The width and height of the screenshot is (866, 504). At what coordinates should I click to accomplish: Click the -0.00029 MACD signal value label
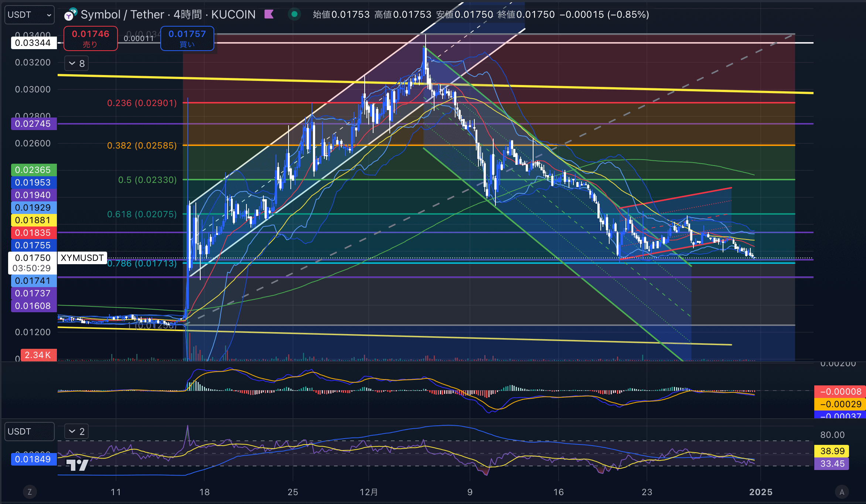840,404
